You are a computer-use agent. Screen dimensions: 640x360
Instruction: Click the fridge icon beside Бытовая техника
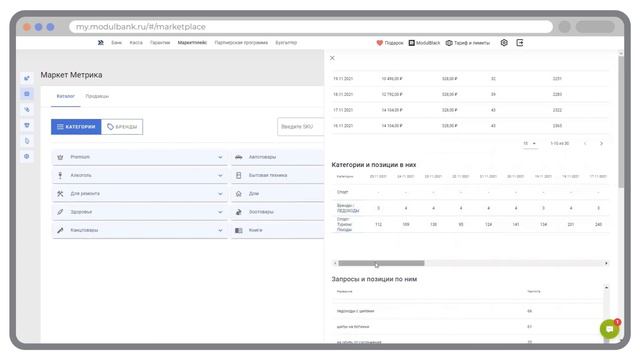point(239,176)
